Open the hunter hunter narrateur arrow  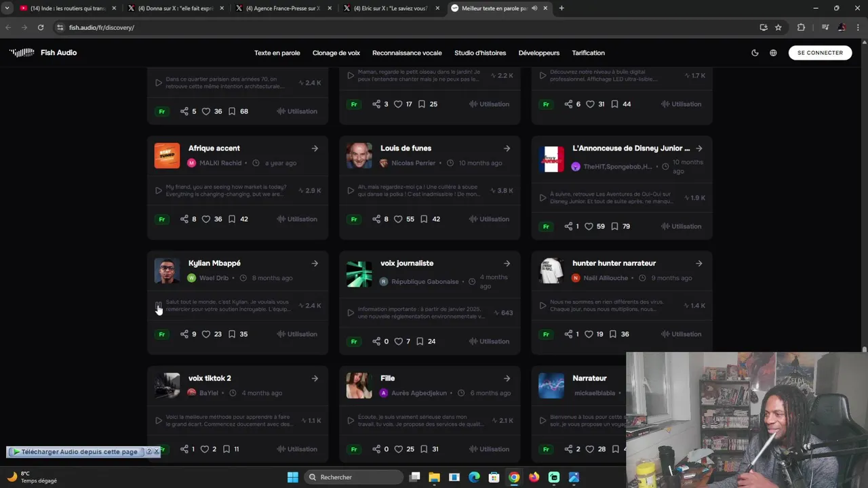[698, 264]
